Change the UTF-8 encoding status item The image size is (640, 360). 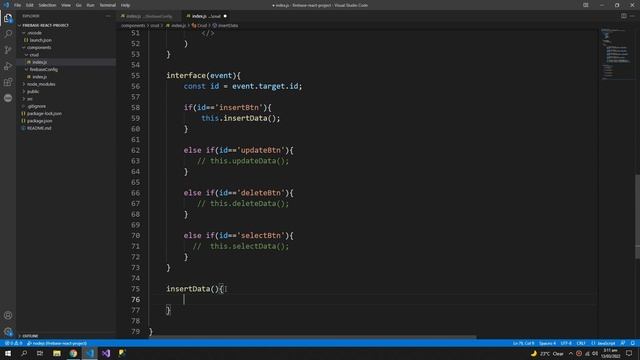tap(566, 343)
